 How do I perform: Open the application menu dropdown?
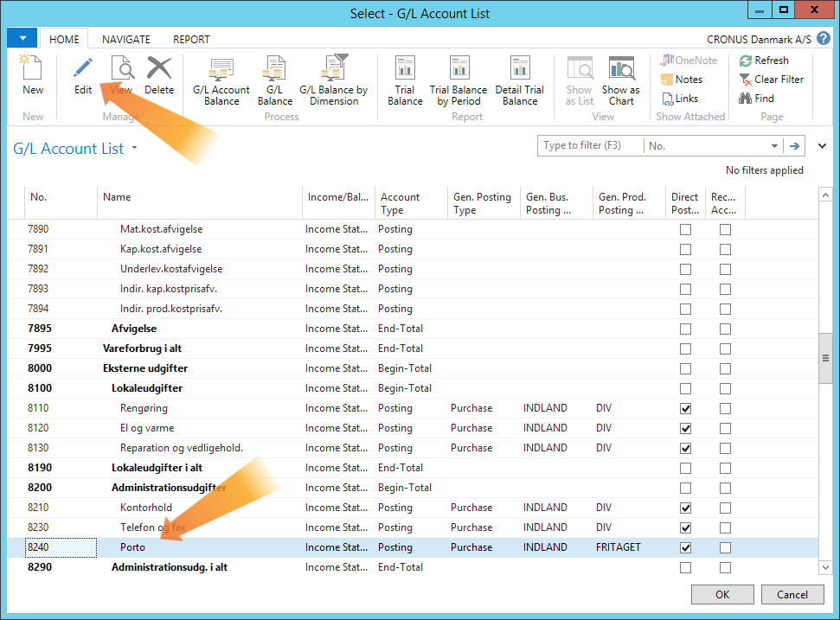point(22,39)
